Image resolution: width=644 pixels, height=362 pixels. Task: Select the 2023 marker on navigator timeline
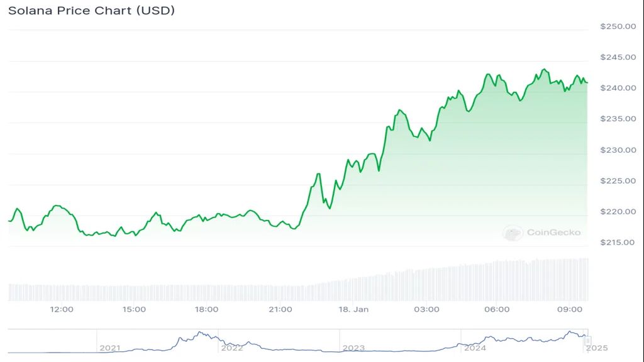tap(353, 348)
